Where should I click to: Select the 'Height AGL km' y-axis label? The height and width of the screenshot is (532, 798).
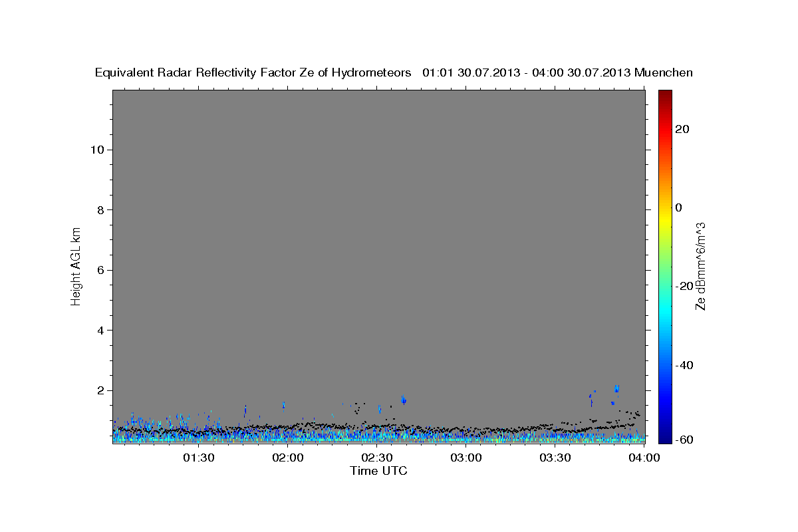[76, 265]
